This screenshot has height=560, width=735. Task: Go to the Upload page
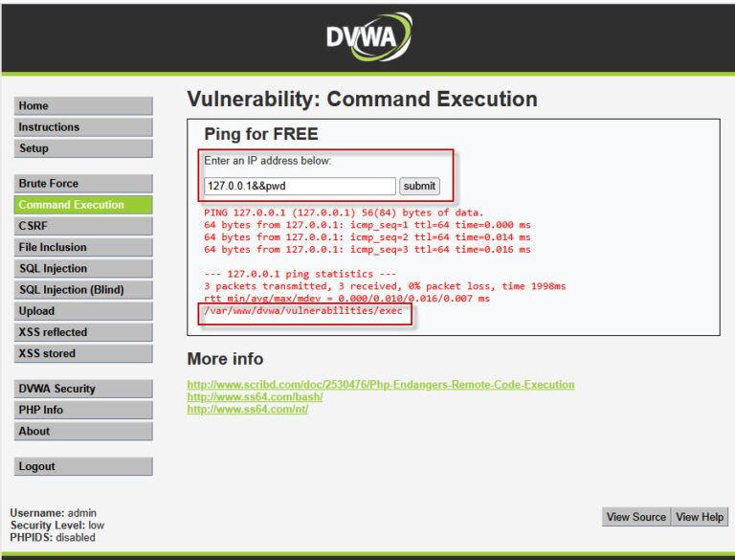coord(83,311)
